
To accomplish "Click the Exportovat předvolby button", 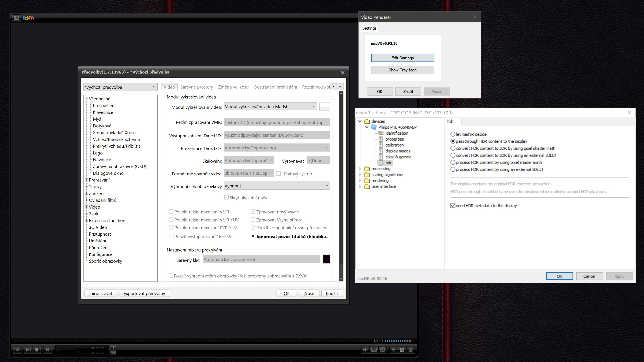I will pyautogui.click(x=143, y=293).
